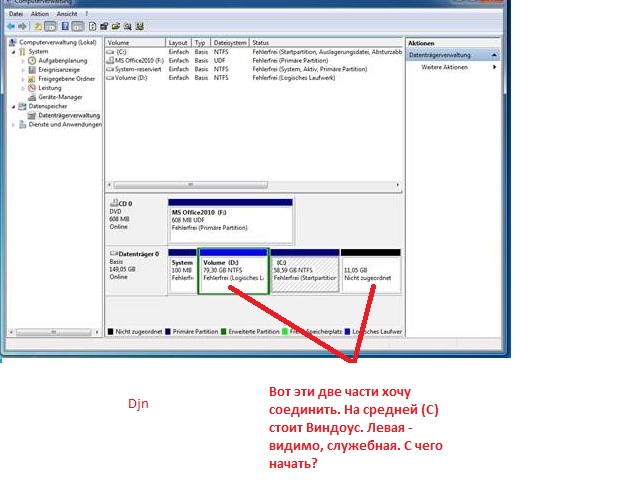Select Aufgabenplanung clock icon entry
631x492 pixels.
(x=32, y=61)
